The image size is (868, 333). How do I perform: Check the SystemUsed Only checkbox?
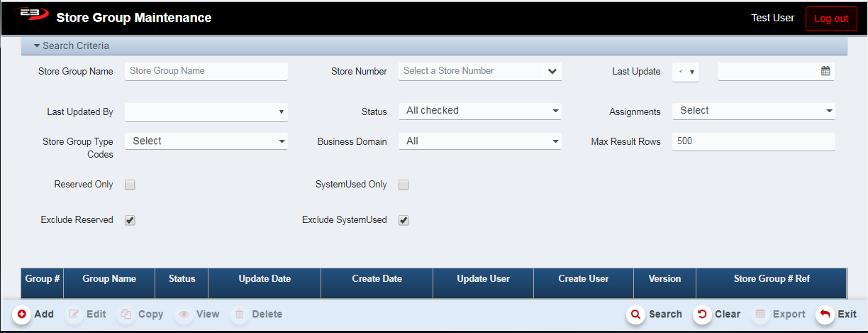[x=404, y=185]
